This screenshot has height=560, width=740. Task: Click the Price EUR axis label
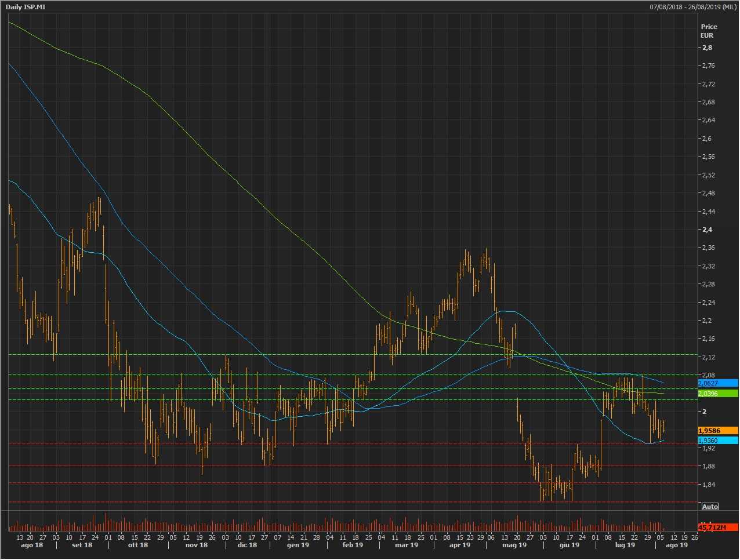709,31
